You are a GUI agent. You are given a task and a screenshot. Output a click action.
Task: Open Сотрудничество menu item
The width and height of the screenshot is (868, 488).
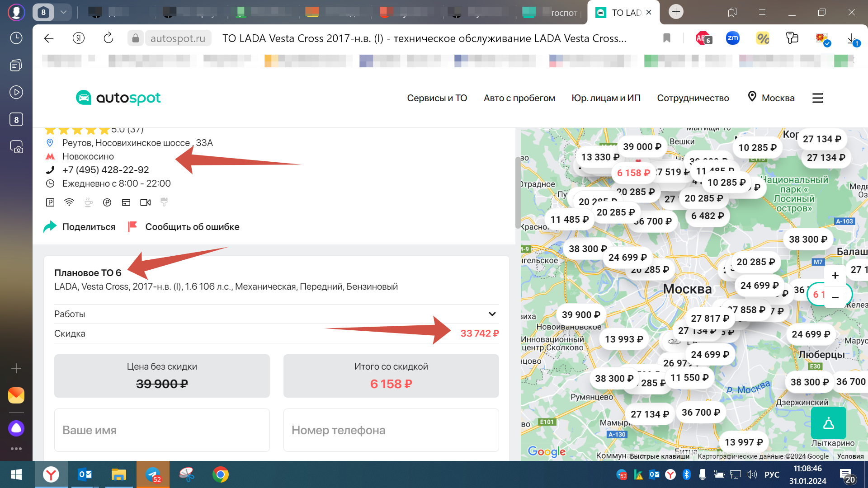693,98
